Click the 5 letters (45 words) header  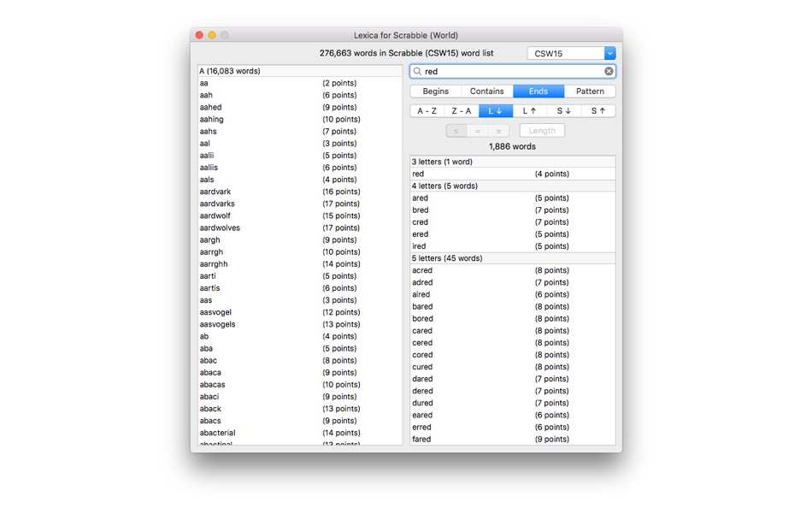(512, 258)
